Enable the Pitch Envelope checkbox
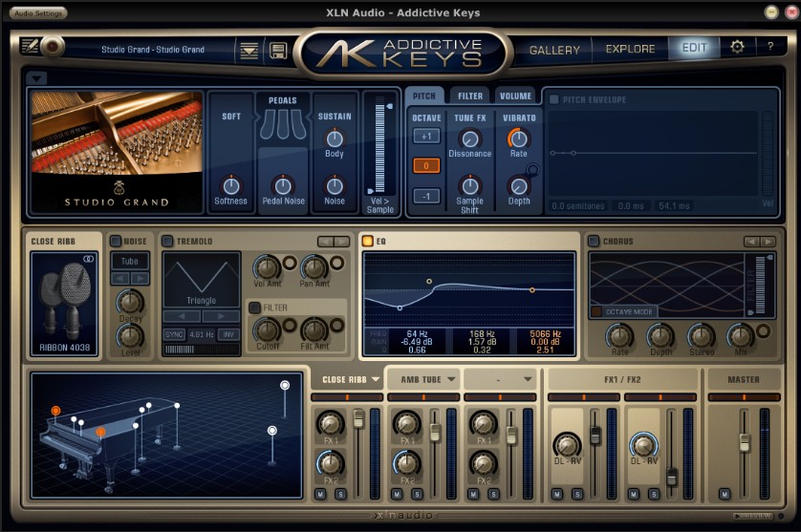801x532 pixels. pyautogui.click(x=553, y=99)
